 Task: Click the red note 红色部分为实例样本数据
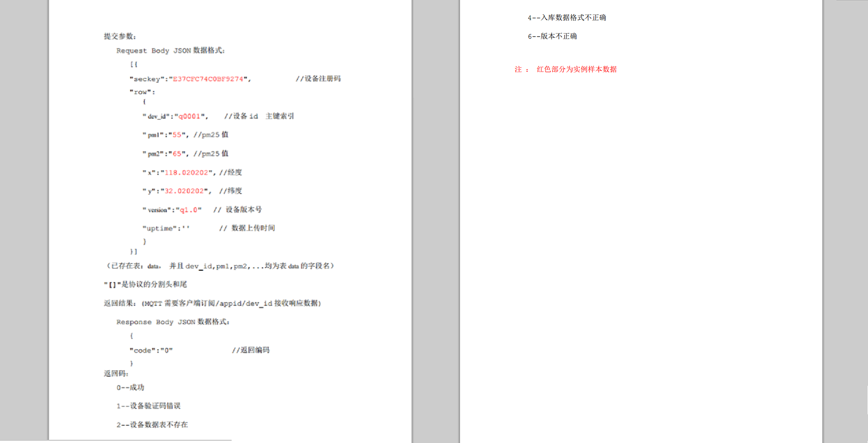(577, 69)
